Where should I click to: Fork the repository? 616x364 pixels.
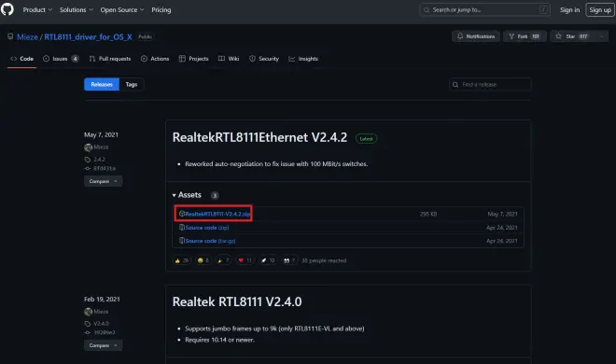click(525, 36)
